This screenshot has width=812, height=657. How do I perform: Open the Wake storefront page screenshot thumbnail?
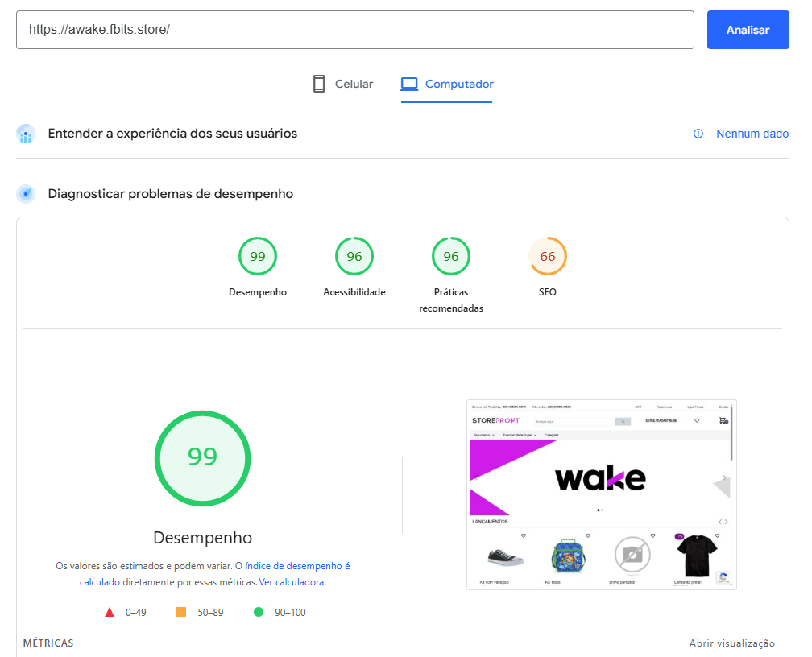tap(601, 494)
